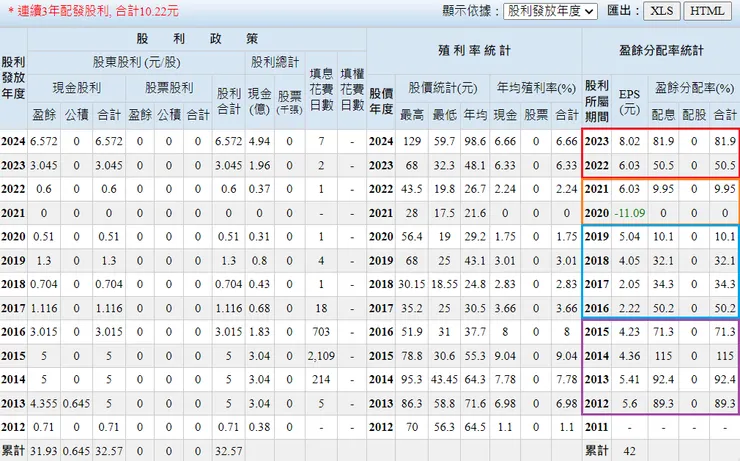Image resolution: width=740 pixels, height=461 pixels.
Task: Select the 18 days-to-fill cell
Action: tap(321, 308)
